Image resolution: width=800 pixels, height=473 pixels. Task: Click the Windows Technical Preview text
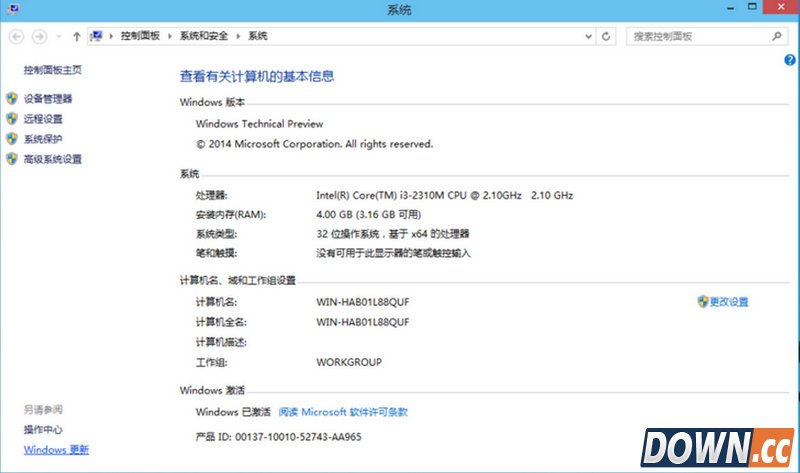click(259, 124)
